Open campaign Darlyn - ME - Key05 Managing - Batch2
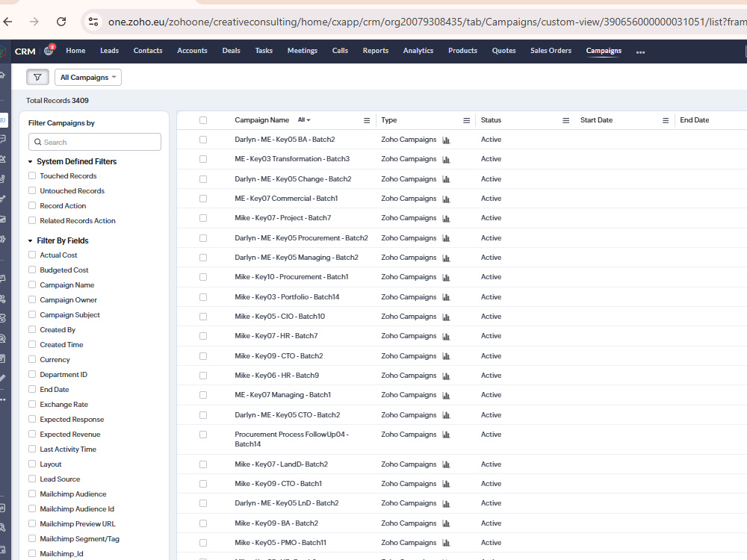The height and width of the screenshot is (560, 747). click(x=297, y=257)
